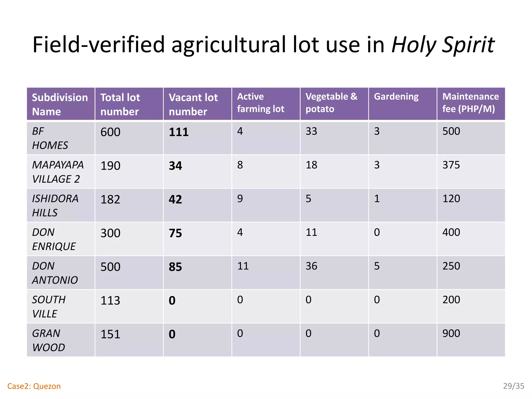The height and width of the screenshot is (399, 532).
Task: Click the 'Gardening' column header
Action: (396, 97)
